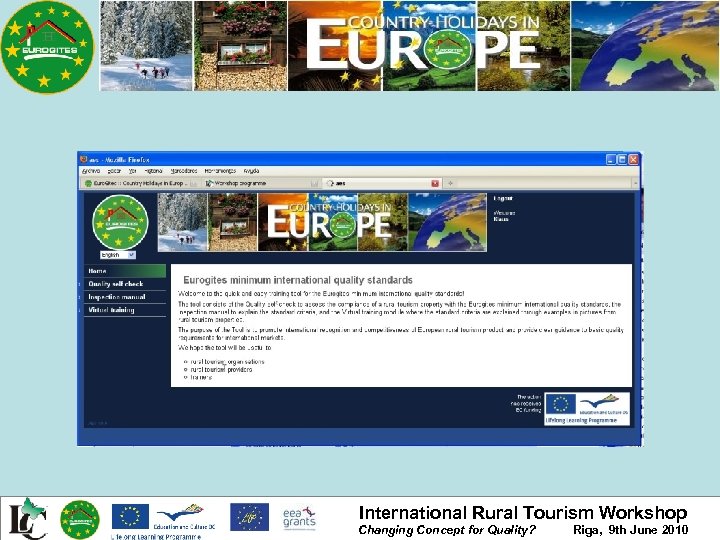Image resolution: width=720 pixels, height=540 pixels.
Task: Click the EU flag in page footer
Action: [561, 404]
